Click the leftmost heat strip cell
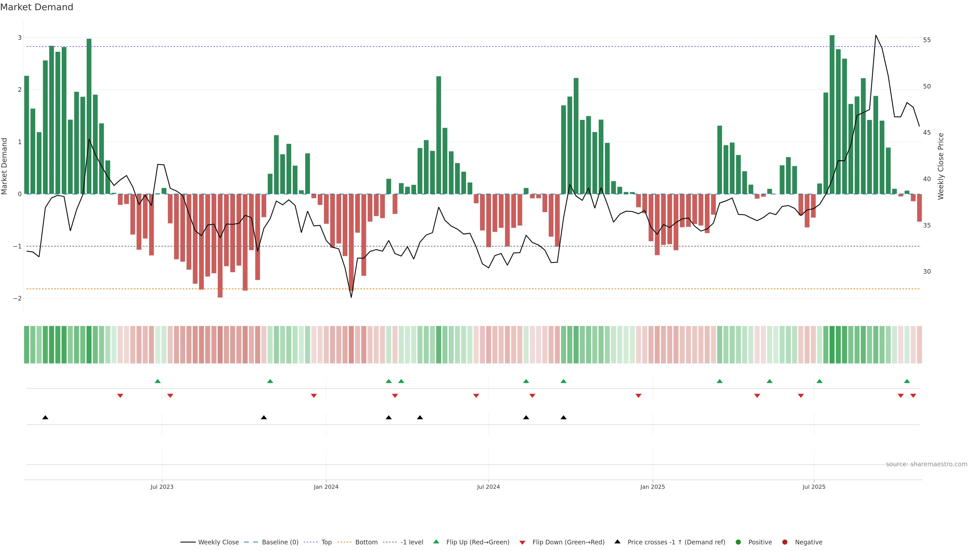The width and height of the screenshot is (980, 551). (x=27, y=345)
